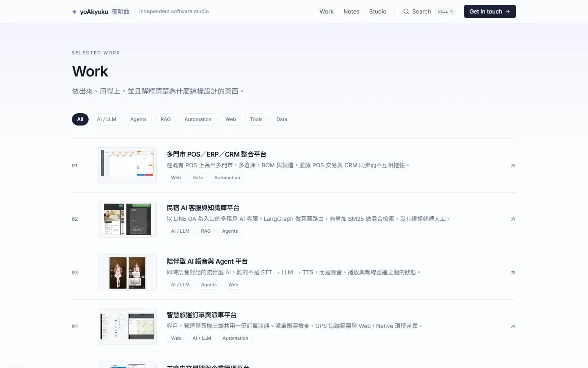The image size is (588, 368).
Task: Click the 陪伴型 AI 語音 project thumbnail
Action: pos(127,273)
